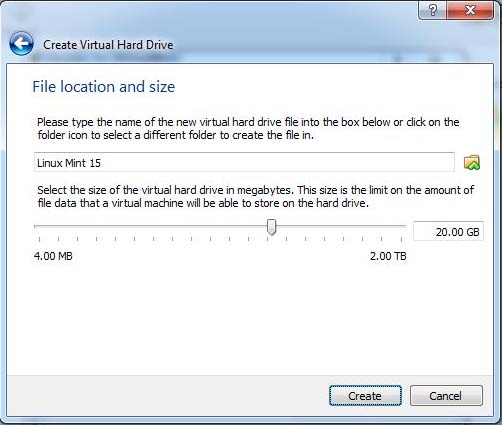This screenshot has height=425, width=502.
Task: Click the disk size slider handle
Action: pyautogui.click(x=272, y=227)
